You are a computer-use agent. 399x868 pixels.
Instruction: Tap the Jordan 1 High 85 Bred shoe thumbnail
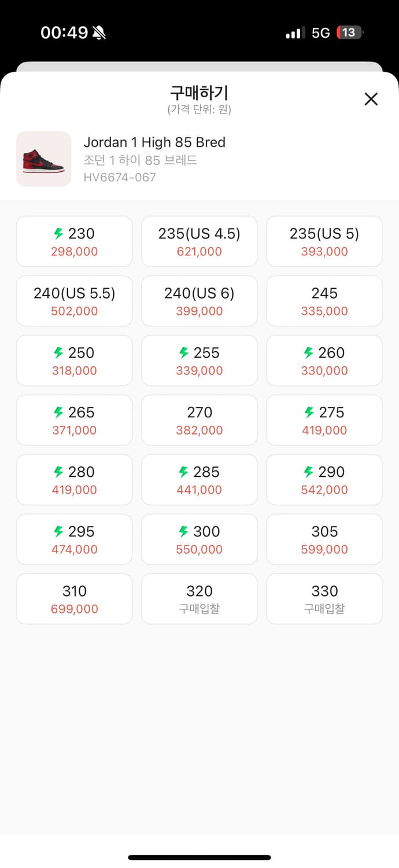pos(43,159)
